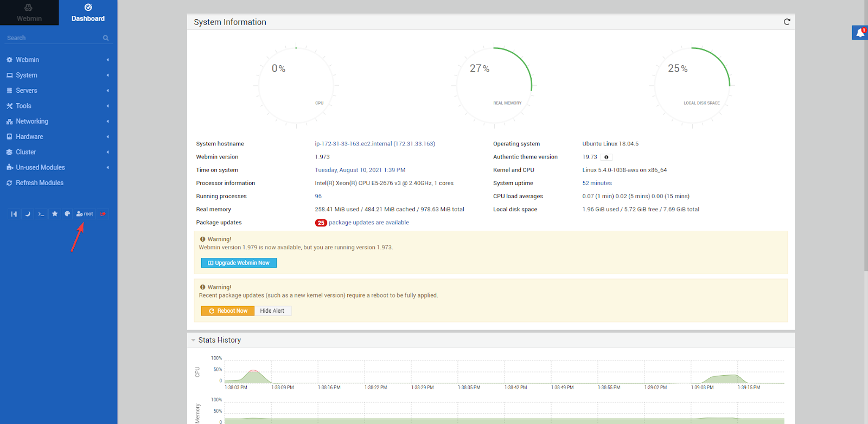
Task: Expand the Tools category arrow
Action: coord(108,106)
